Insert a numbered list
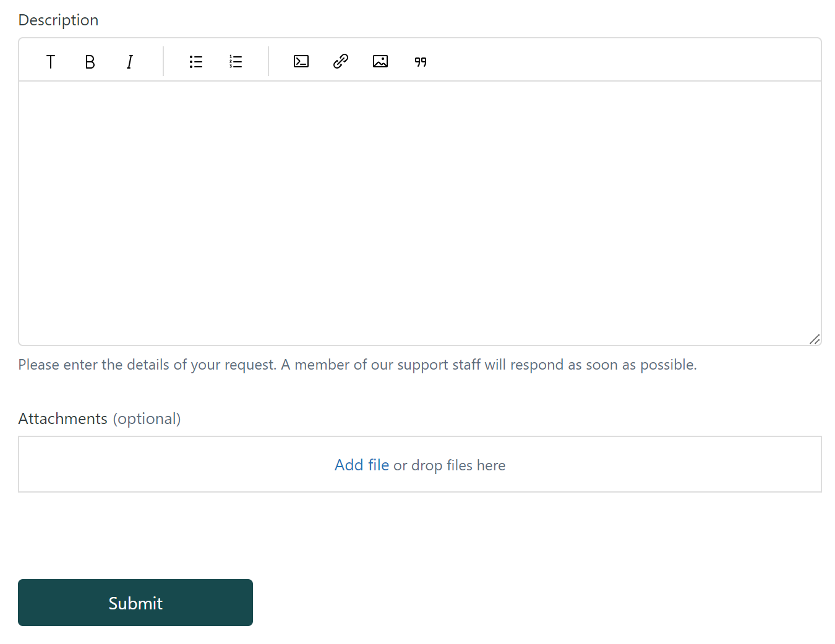Viewport: 835px width, 644px height. click(236, 62)
